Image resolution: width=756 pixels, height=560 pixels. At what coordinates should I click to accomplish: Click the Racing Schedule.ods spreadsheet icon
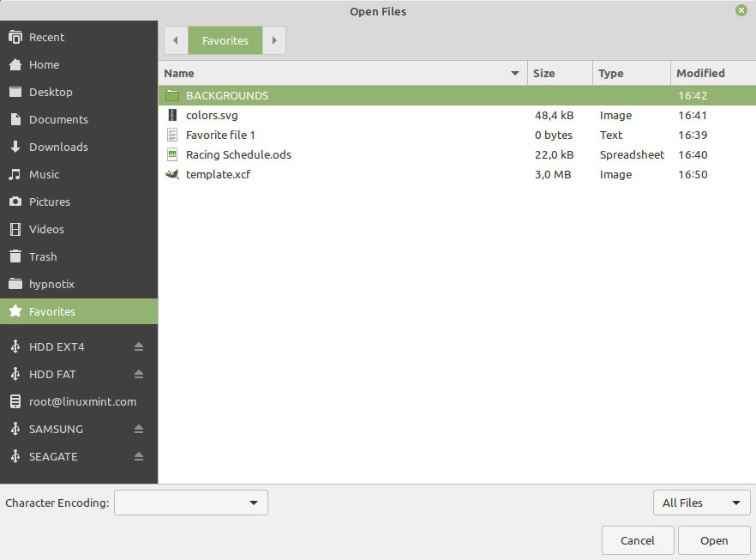point(172,155)
